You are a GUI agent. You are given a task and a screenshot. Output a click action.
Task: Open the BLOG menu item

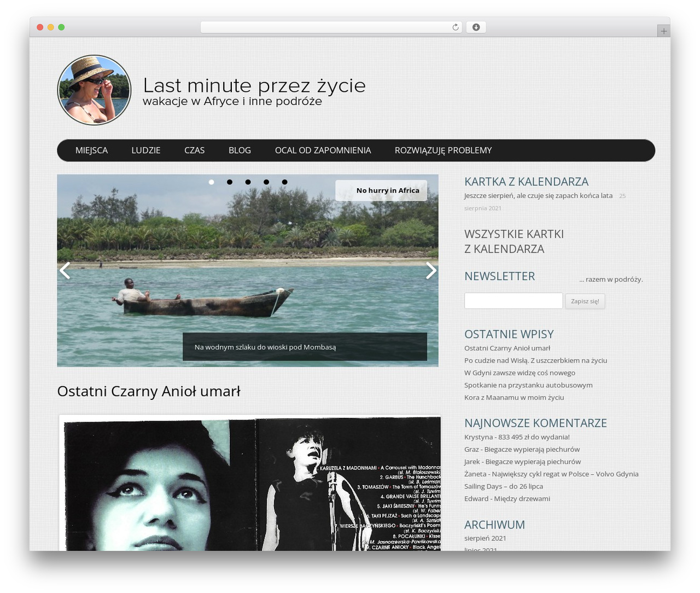coord(240,150)
